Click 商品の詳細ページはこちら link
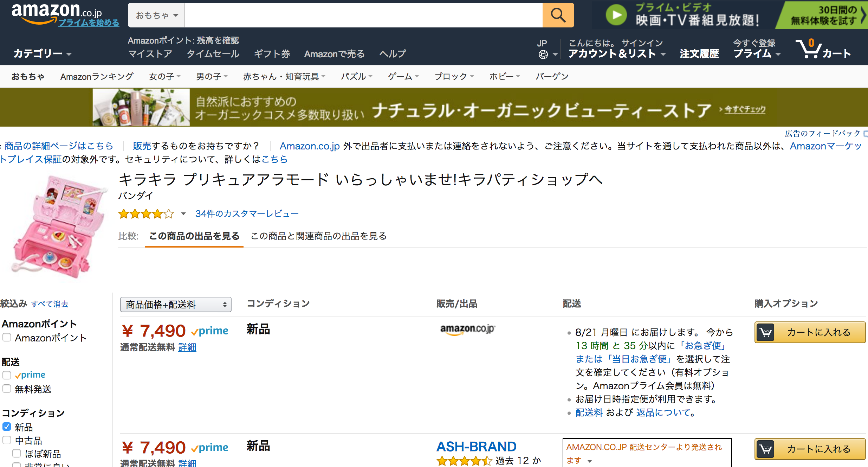 59,146
